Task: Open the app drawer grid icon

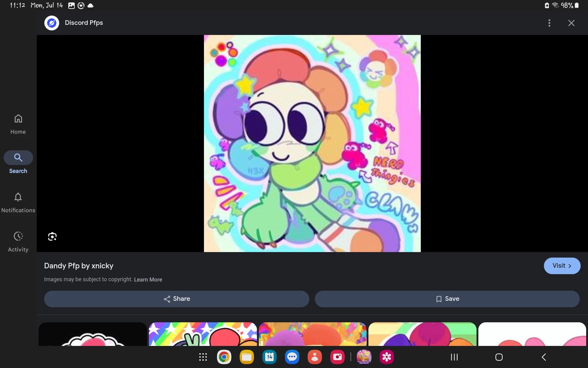Action: pos(203,357)
